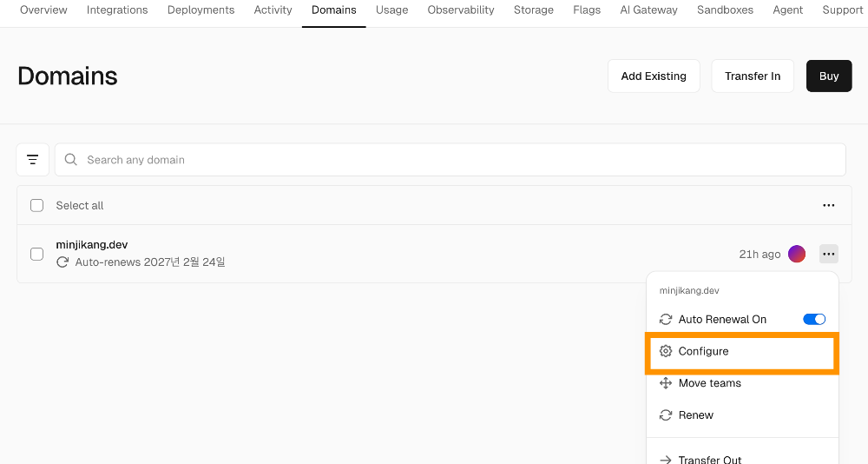
Task: Click the minjikang.dev row ellipsis button
Action: pyautogui.click(x=828, y=254)
